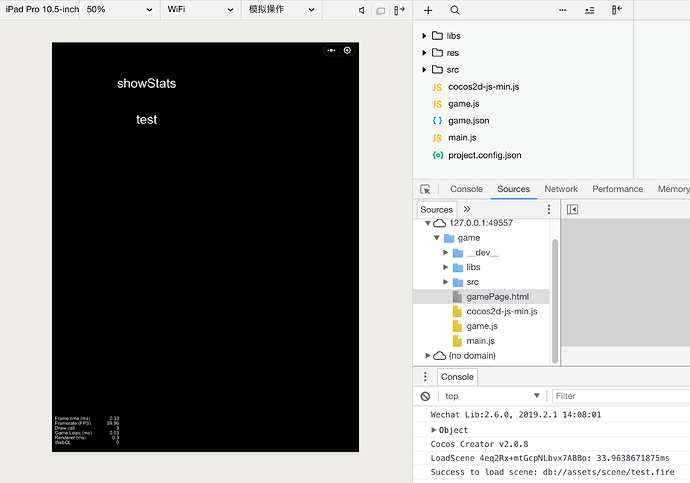Click the game capsule close circle button
This screenshot has height=483, width=690.
tap(347, 51)
